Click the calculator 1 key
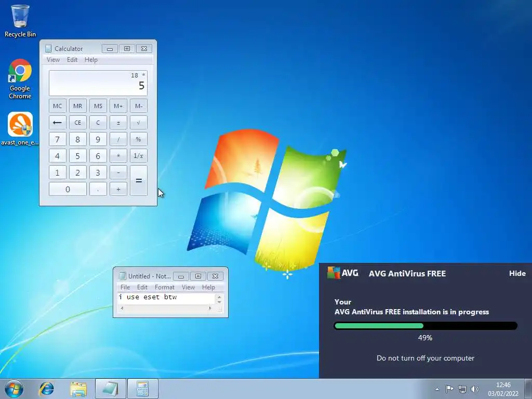 point(57,172)
